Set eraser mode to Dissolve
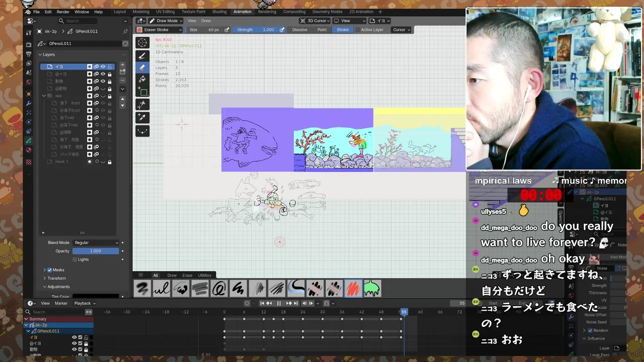The height and width of the screenshot is (362, 644). coord(300,30)
